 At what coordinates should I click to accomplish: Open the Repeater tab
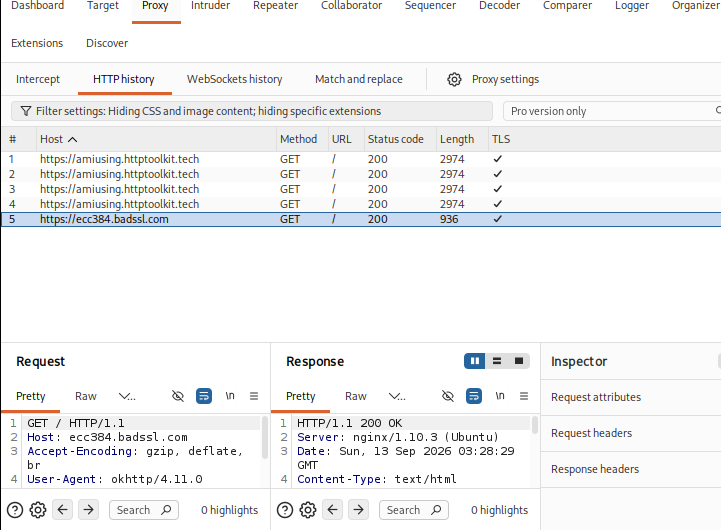tap(275, 6)
